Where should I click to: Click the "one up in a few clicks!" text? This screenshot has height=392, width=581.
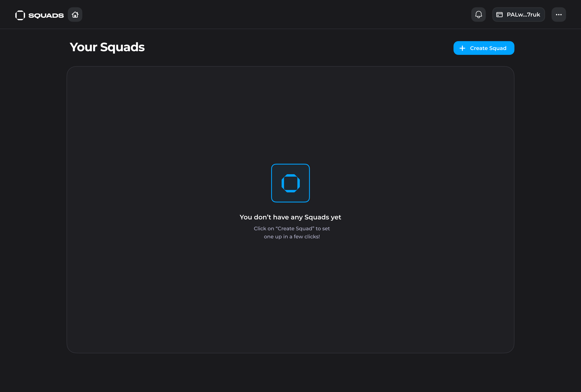[x=292, y=237]
